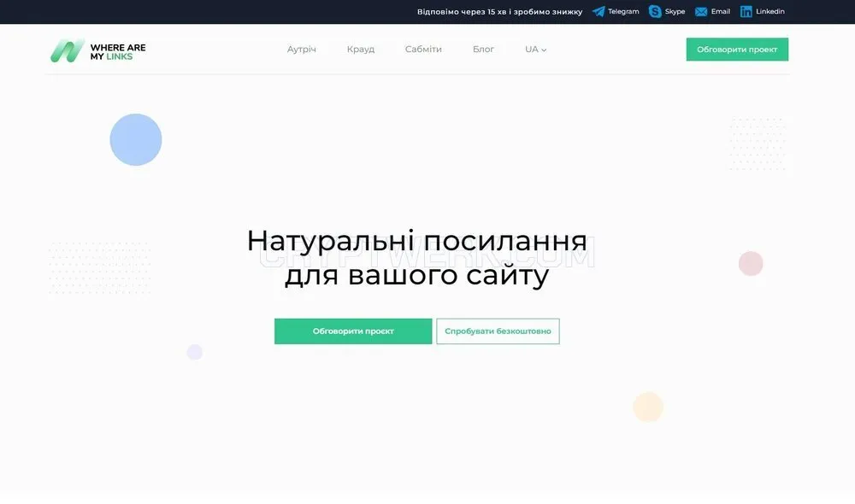Click the LinkedIn logo icon
Viewport: 855px width, 504px height.
coord(746,11)
